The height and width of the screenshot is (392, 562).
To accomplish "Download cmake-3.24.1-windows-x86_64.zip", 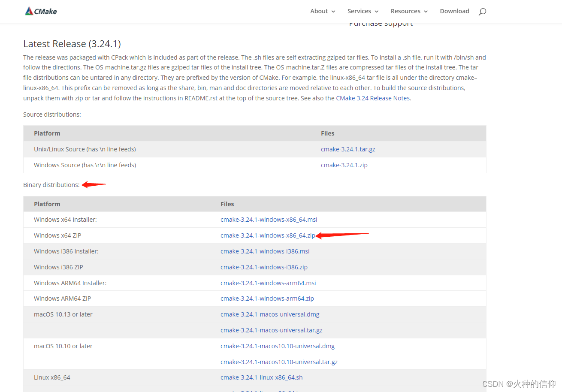I will pos(268,235).
